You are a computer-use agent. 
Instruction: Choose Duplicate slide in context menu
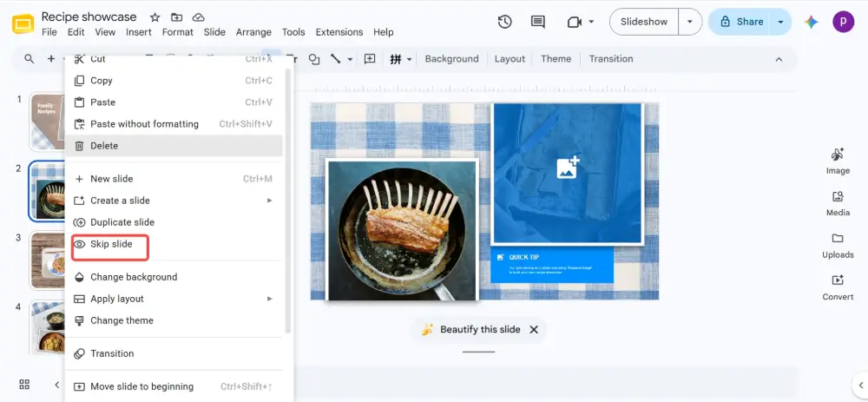click(174, 222)
